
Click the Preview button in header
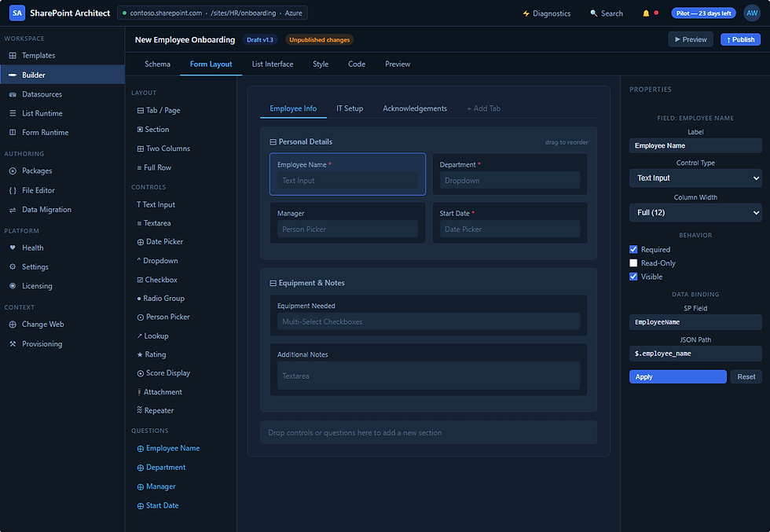691,40
